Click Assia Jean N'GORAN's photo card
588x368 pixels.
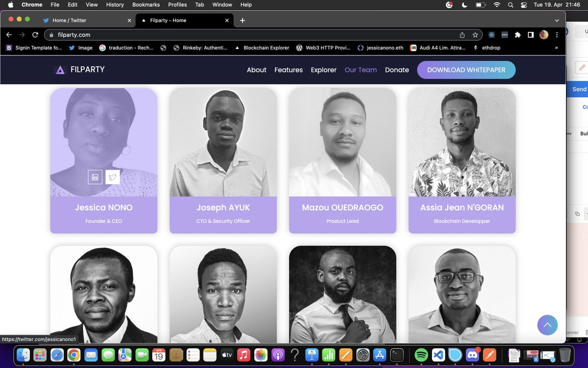[462, 142]
